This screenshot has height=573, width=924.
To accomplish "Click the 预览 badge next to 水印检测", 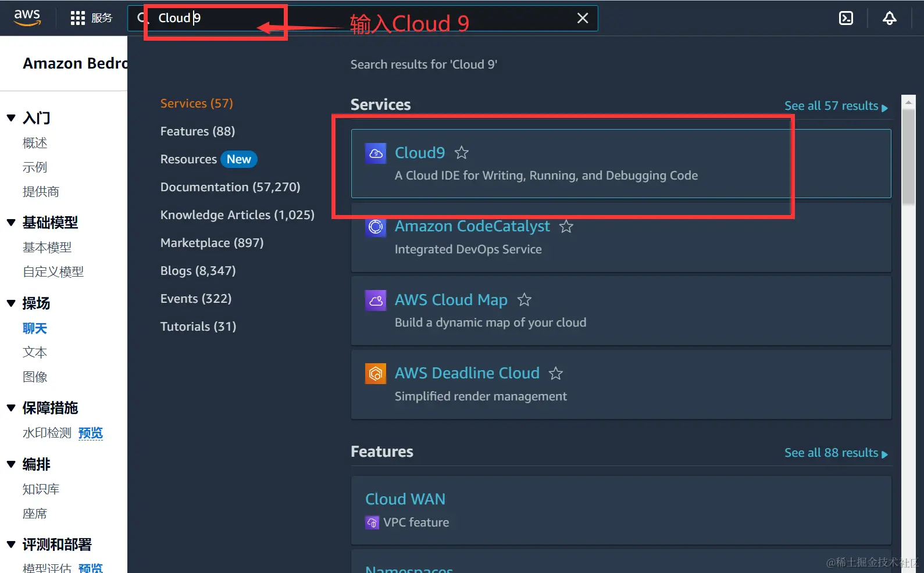I will point(91,433).
